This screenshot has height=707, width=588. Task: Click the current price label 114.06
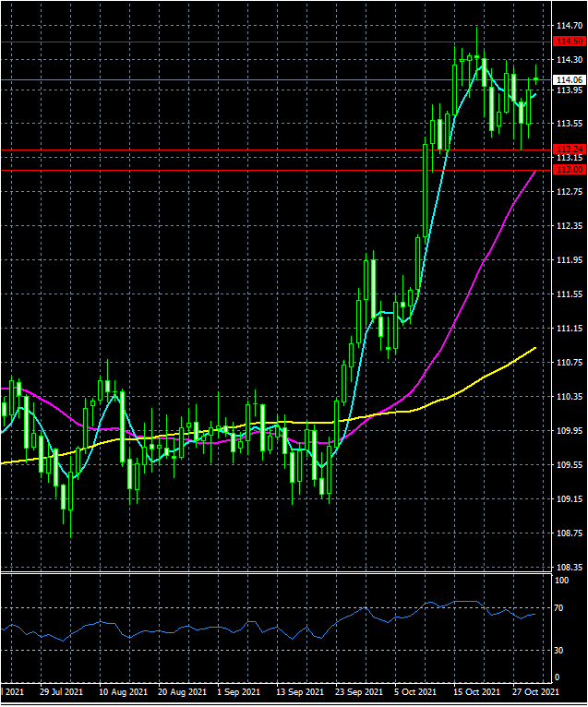(x=570, y=79)
